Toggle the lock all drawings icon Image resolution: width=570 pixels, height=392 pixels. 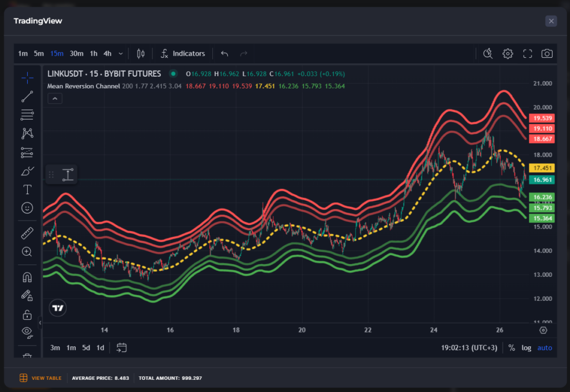[27, 314]
